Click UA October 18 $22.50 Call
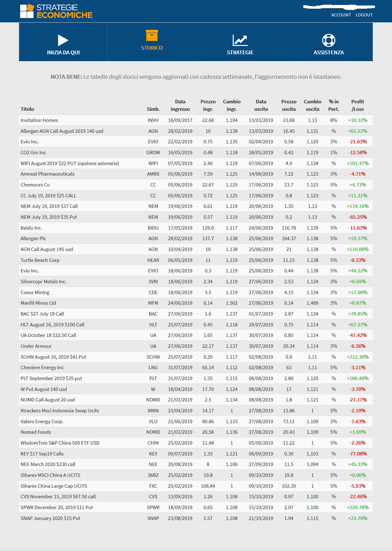 point(48,335)
